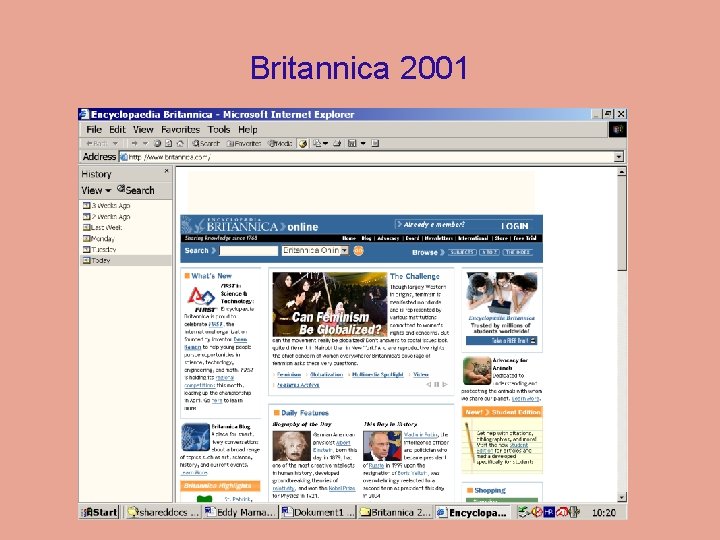
Task: Open the Edit icon dropdown arrow
Action: pyautogui.click(x=363, y=143)
